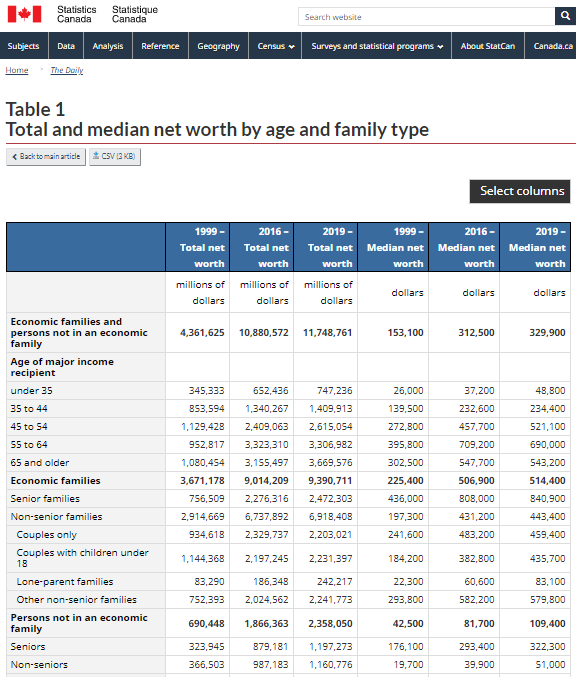The width and height of the screenshot is (576, 677).
Task: Follow the Home breadcrumb link
Action: click(x=17, y=70)
